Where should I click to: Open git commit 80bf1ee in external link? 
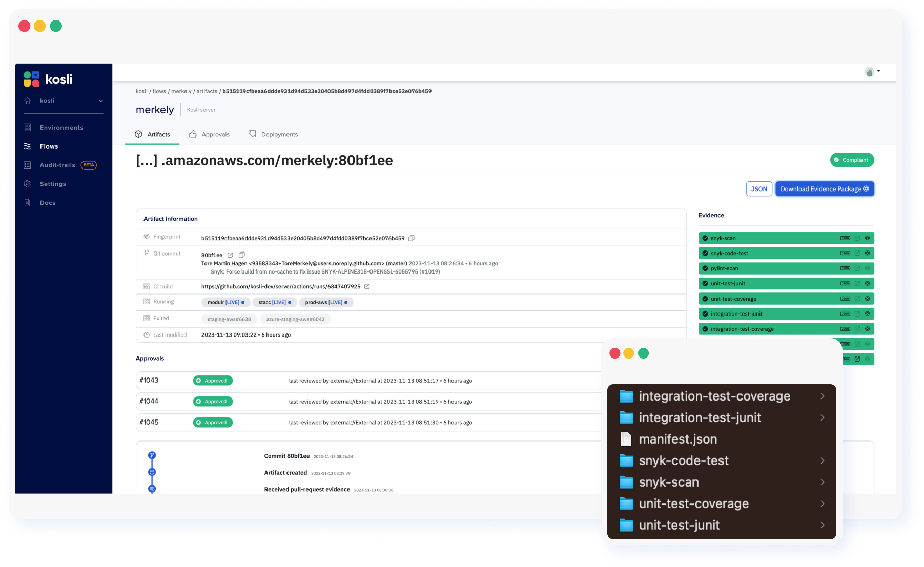click(230, 255)
